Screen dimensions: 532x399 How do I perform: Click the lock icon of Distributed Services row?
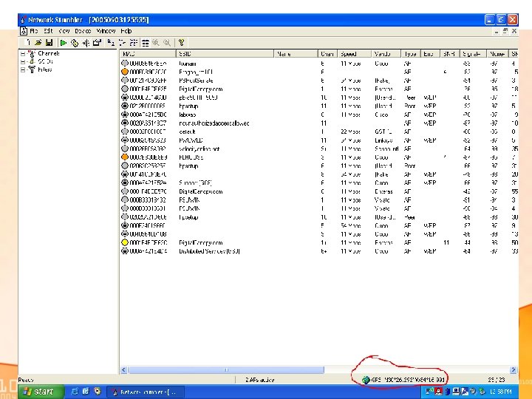125,251
